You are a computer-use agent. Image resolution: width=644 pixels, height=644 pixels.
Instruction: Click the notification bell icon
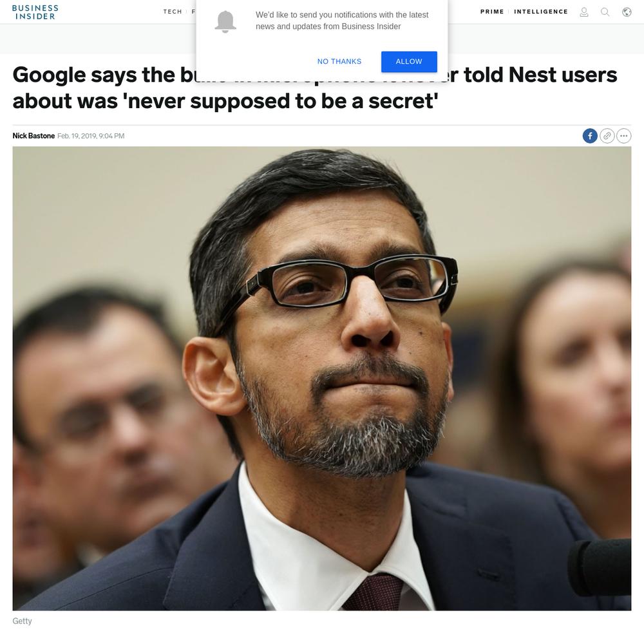pos(225,22)
